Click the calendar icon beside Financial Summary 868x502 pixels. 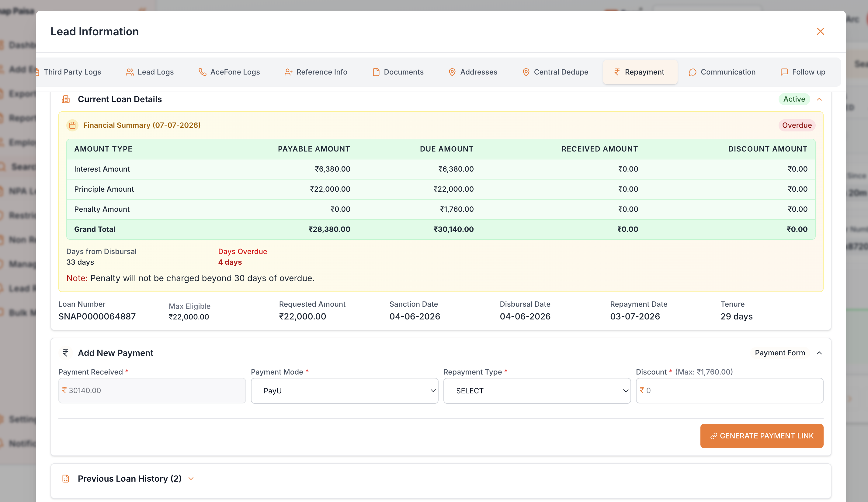(72, 125)
